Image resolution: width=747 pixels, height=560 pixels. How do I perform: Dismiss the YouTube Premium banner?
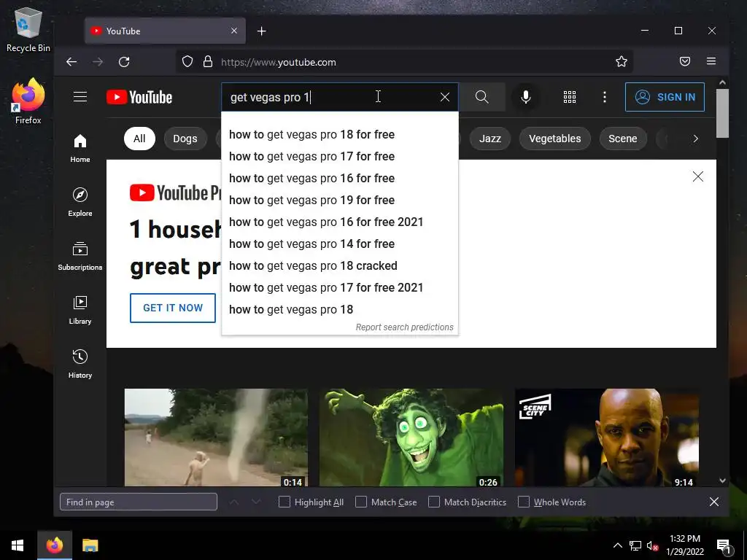coord(698,176)
